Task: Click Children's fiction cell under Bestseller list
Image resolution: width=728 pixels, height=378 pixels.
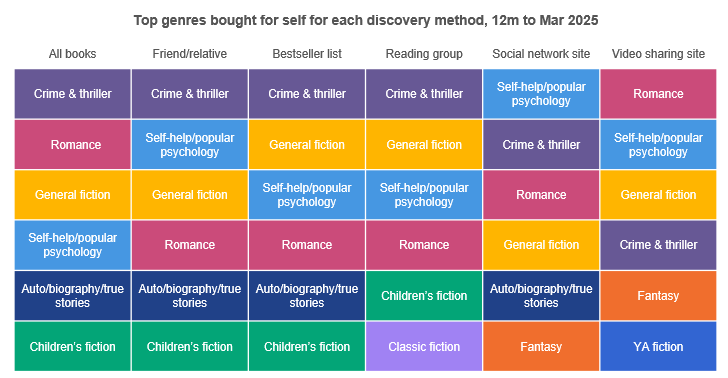Action: (x=307, y=346)
